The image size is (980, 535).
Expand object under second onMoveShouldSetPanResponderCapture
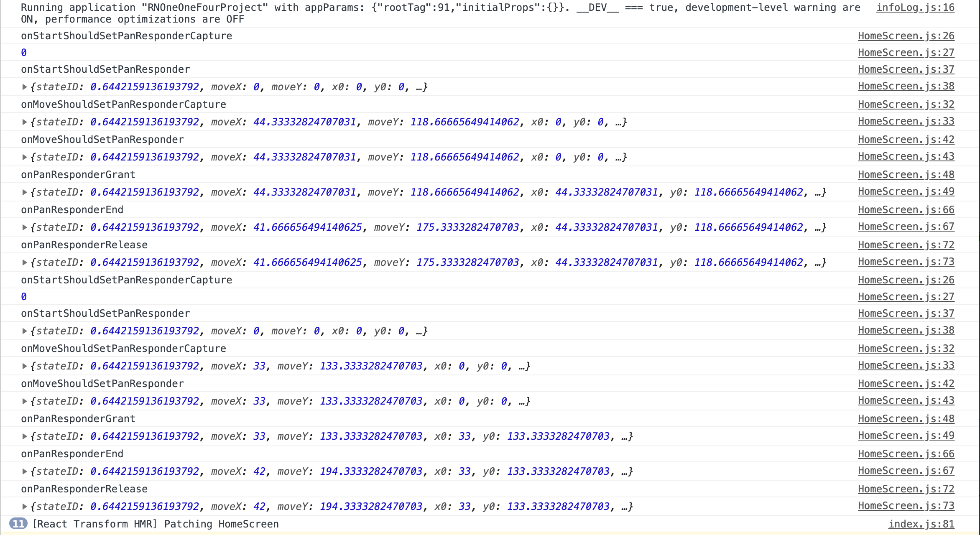25,366
